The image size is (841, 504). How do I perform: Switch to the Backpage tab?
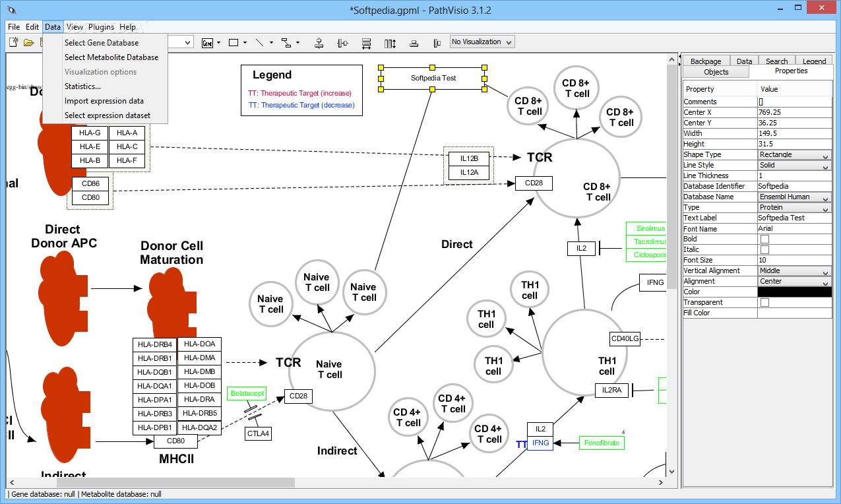706,61
